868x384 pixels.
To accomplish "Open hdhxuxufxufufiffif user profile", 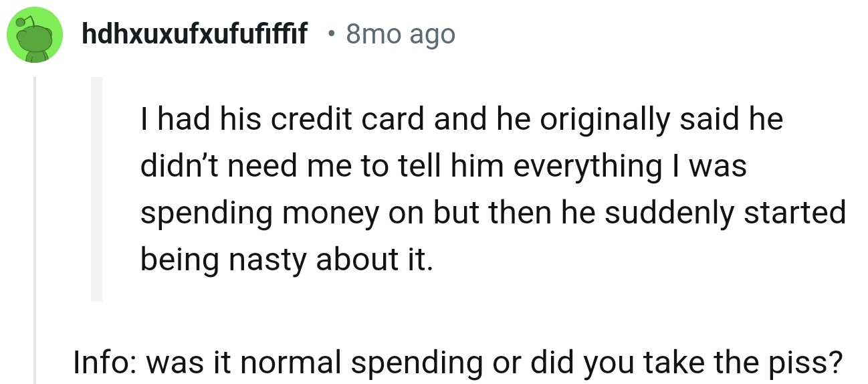I will (x=194, y=35).
